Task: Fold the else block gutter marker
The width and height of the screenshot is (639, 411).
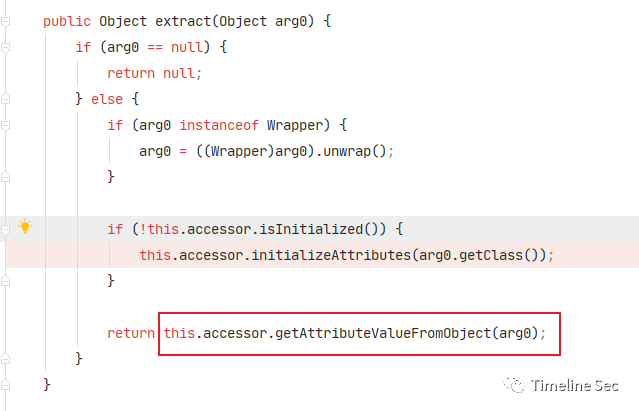Action: pyautogui.click(x=5, y=99)
